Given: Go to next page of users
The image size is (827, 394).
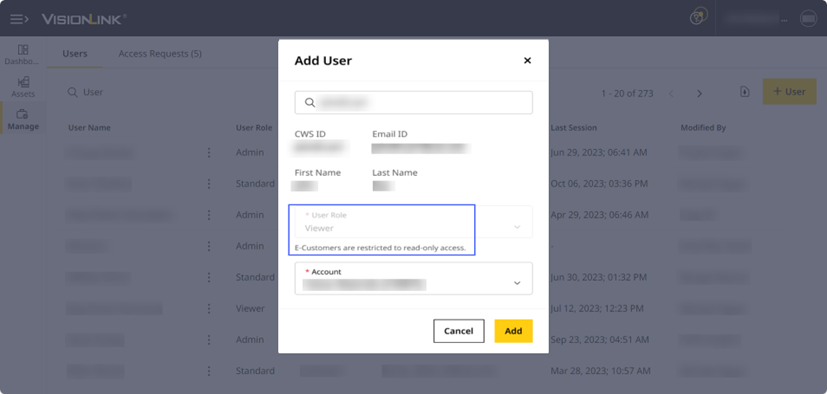Looking at the screenshot, I should pyautogui.click(x=699, y=93).
